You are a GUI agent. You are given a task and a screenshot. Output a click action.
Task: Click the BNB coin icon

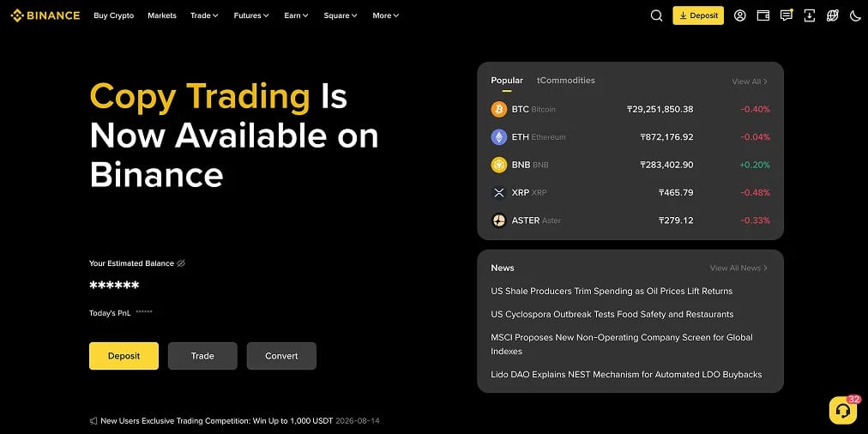point(499,165)
